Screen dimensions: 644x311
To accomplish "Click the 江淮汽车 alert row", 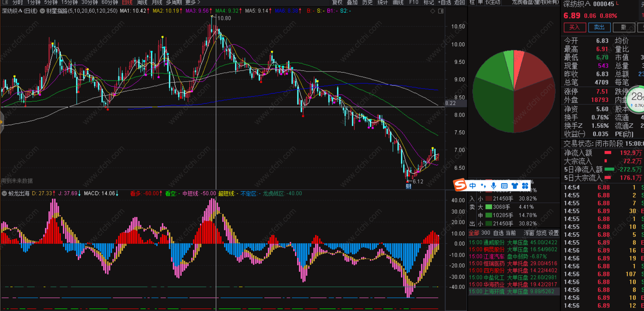I will tap(513, 256).
